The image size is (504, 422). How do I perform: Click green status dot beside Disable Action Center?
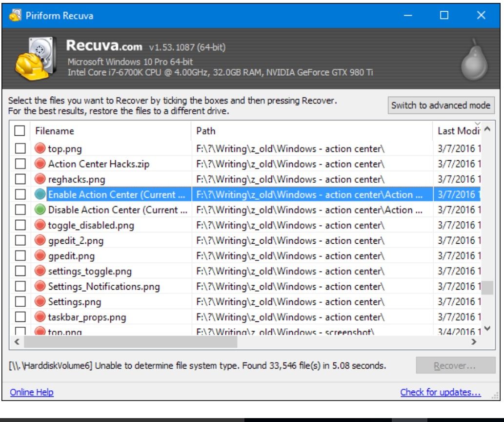[40, 210]
